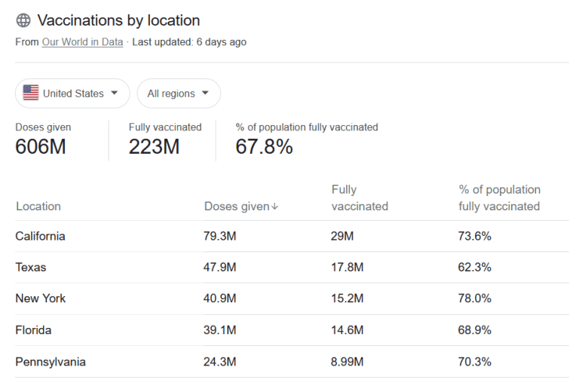Select the Texas row

point(292,268)
